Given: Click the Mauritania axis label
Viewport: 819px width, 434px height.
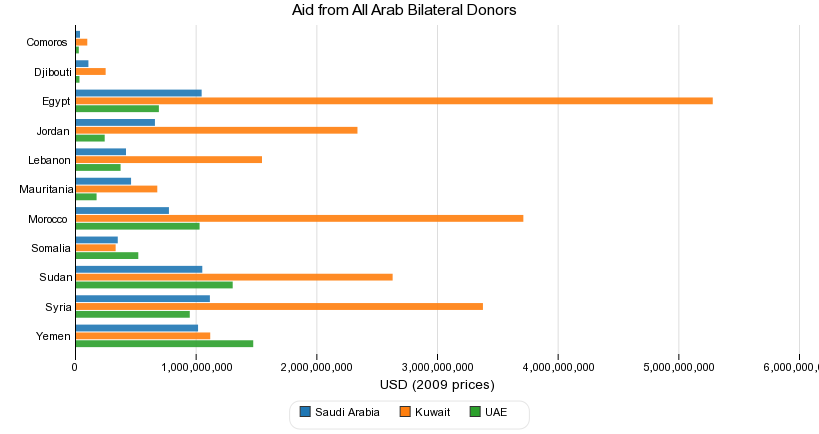Looking at the screenshot, I should point(45,189).
